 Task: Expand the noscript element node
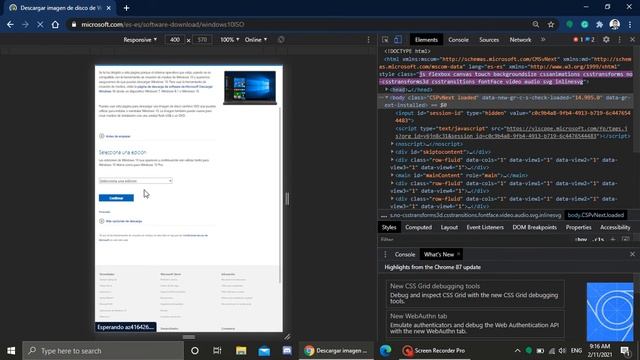tap(392, 144)
